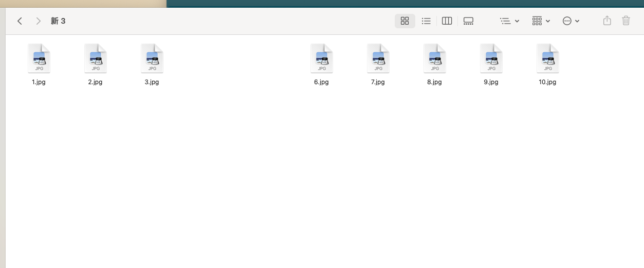The image size is (644, 268).
Task: Choose the file 8.jpg
Action: 435,59
